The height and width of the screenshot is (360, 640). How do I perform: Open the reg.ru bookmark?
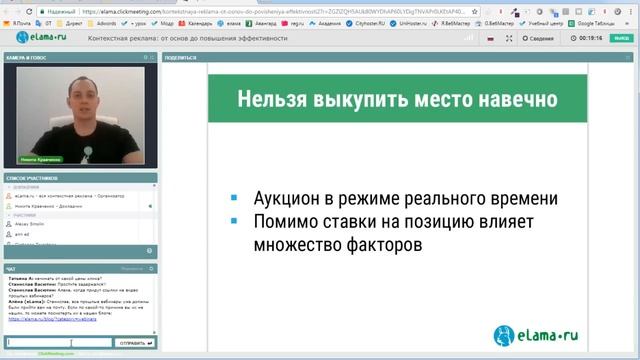tap(293, 24)
